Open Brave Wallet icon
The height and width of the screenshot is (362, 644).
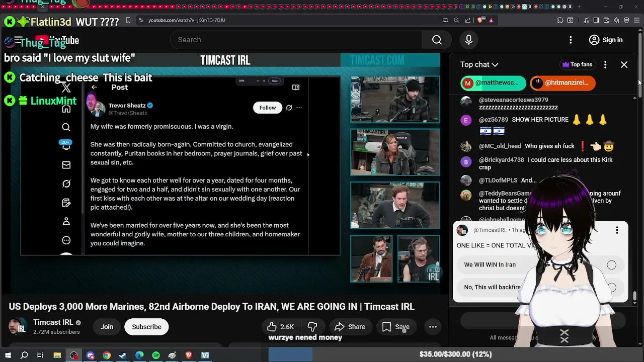click(606, 20)
